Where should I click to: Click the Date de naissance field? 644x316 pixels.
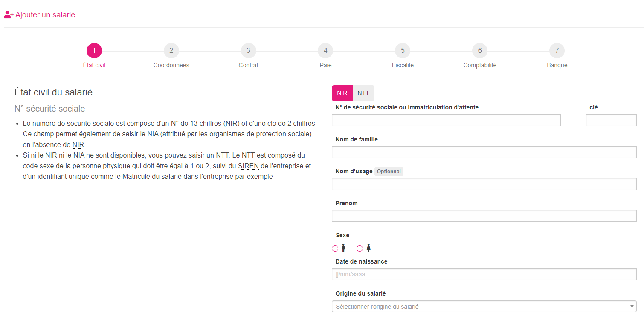tap(484, 274)
